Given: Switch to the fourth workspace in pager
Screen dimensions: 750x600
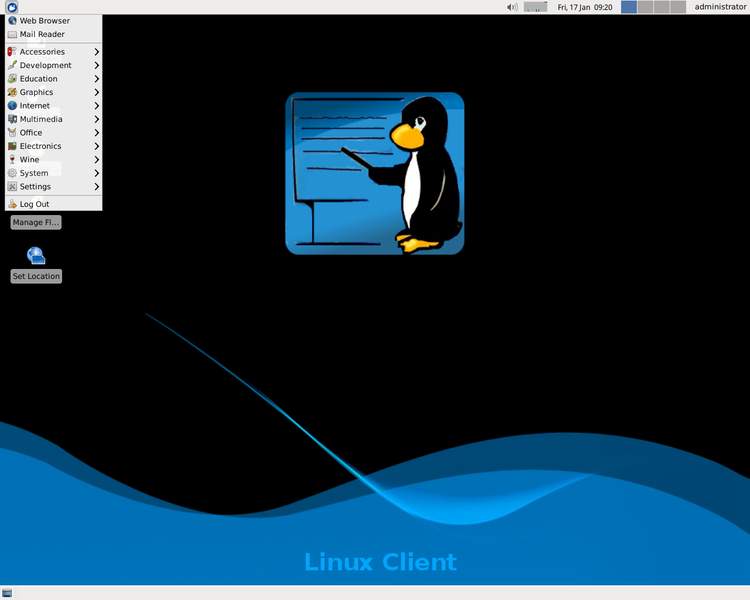Looking at the screenshot, I should (x=678, y=7).
